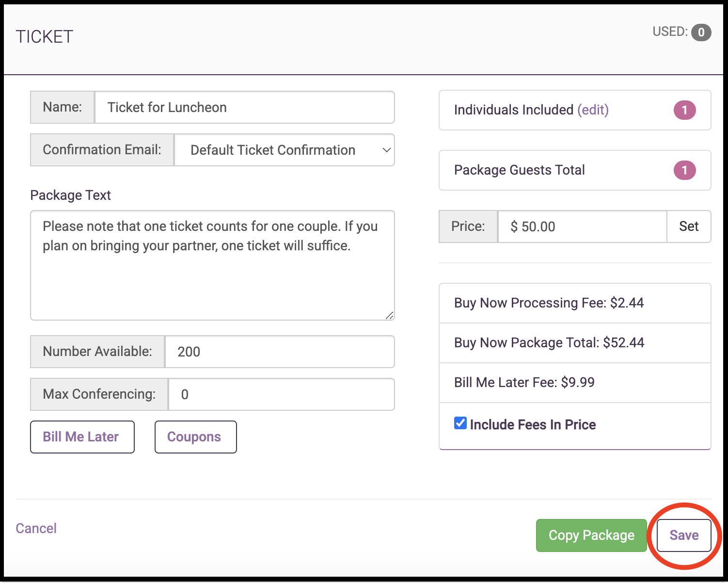
Task: Click the Number Available field
Action: tap(279, 352)
